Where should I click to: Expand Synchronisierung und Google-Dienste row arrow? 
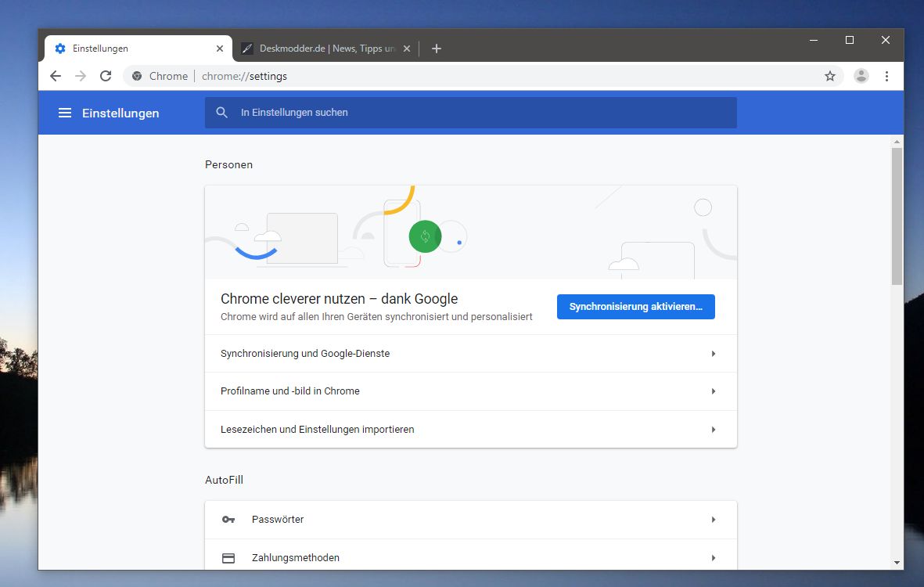click(x=713, y=354)
